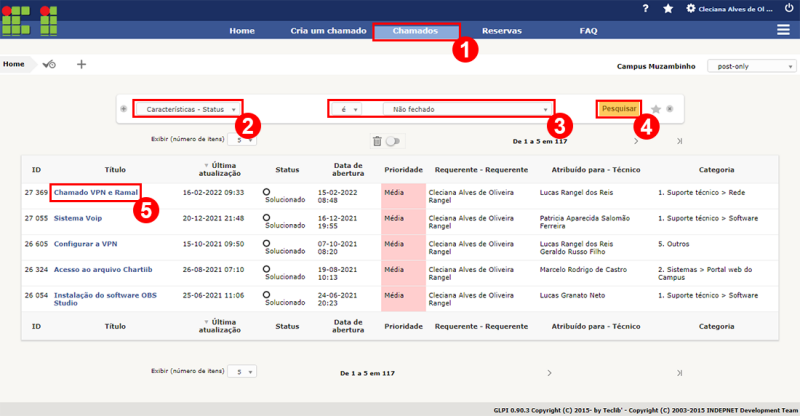Screen dimensions: 800x416
Task: Go to Home menu item
Action: tap(242, 31)
